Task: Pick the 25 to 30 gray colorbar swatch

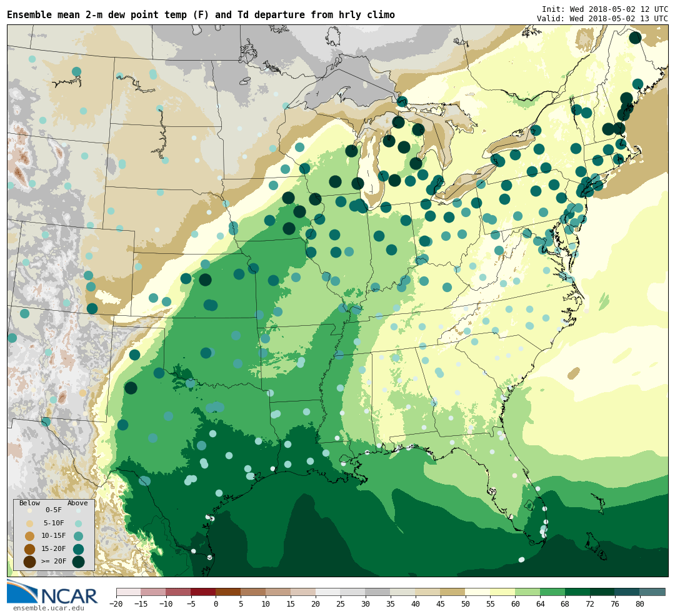Action: tap(353, 592)
